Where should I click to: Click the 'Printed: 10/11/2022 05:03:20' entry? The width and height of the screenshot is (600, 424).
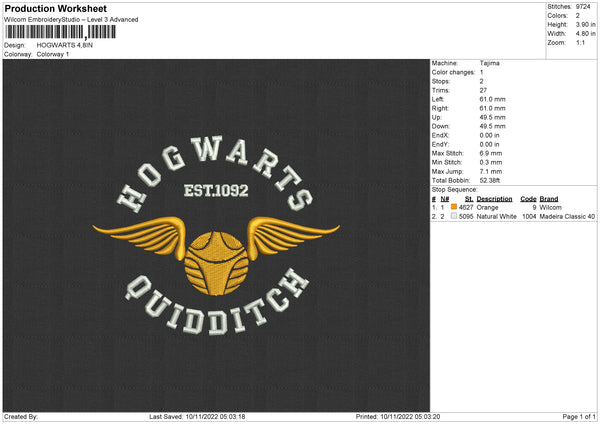398,417
